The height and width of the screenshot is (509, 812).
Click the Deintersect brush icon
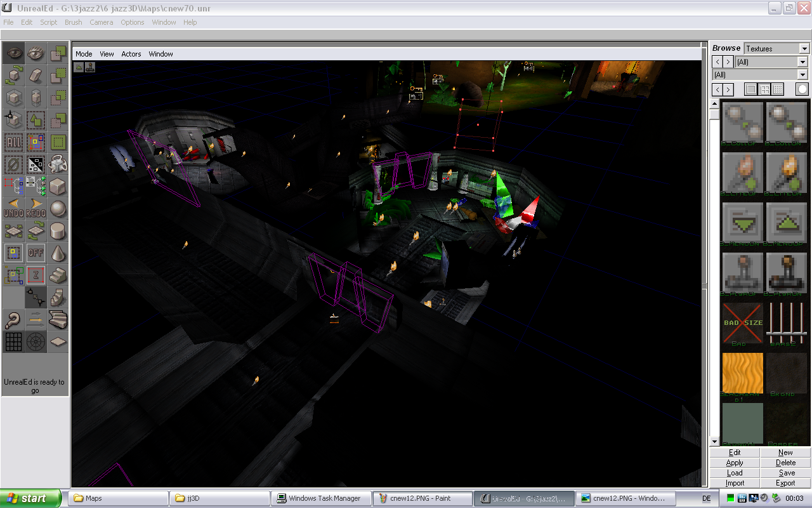[x=58, y=120]
